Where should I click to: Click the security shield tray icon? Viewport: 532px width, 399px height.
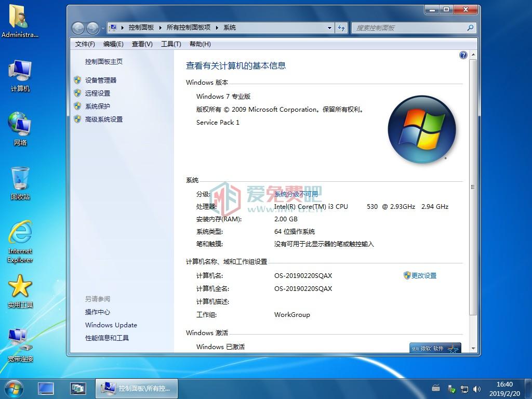point(451,389)
